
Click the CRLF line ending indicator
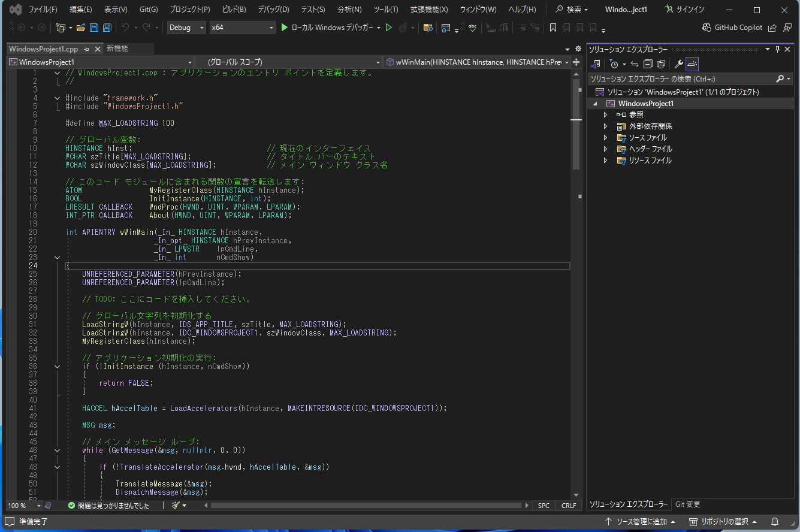click(569, 506)
